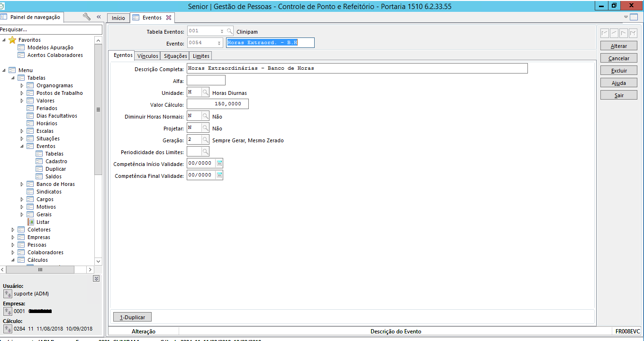
Task: Open calendar for Competência Final Validade
Action: [x=219, y=175]
